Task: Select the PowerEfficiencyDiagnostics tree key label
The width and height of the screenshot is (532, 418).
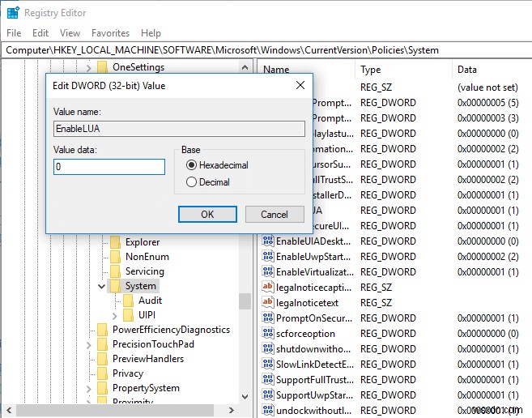Action: 172,330
